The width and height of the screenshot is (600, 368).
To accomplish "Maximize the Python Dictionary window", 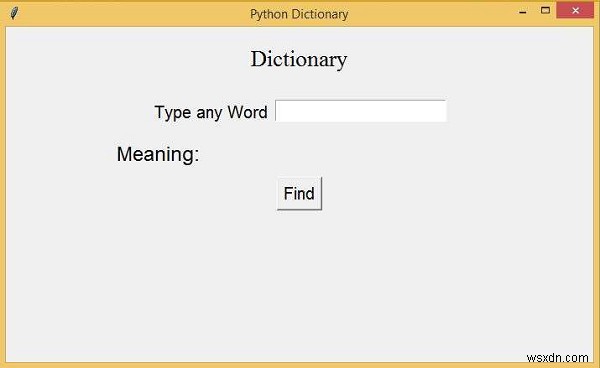I will point(545,11).
